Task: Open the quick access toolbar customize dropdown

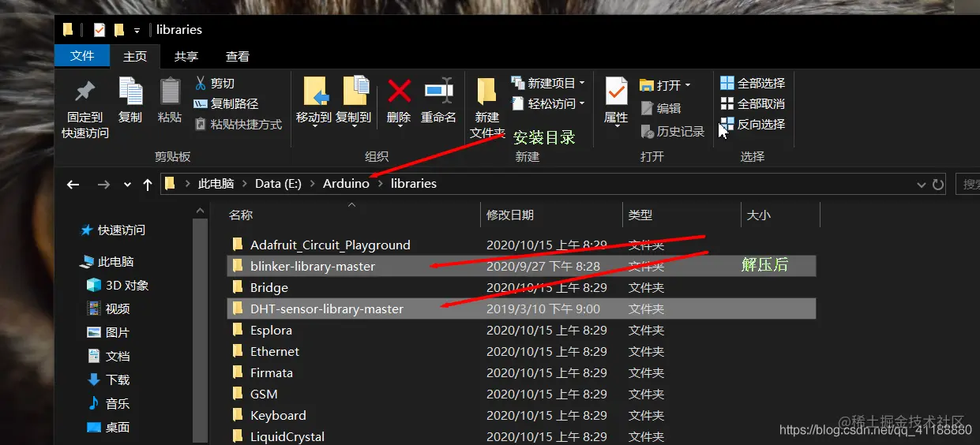Action: tap(137, 30)
